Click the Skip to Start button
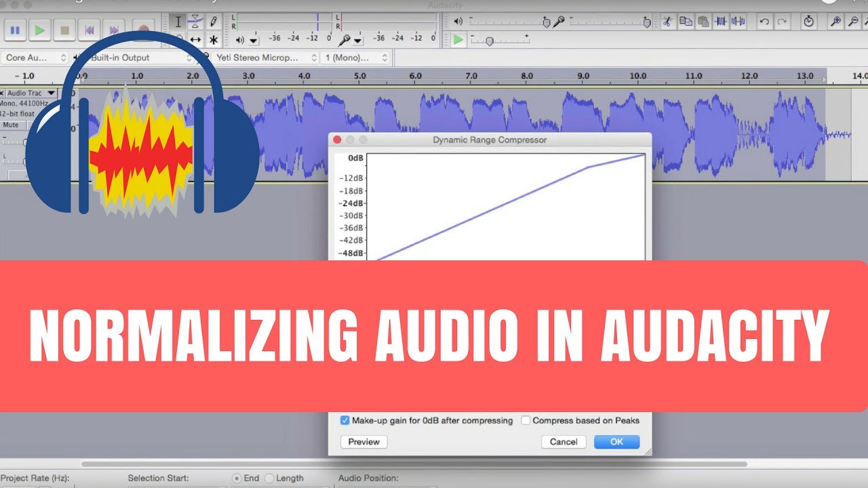868x488 pixels. 89,30
